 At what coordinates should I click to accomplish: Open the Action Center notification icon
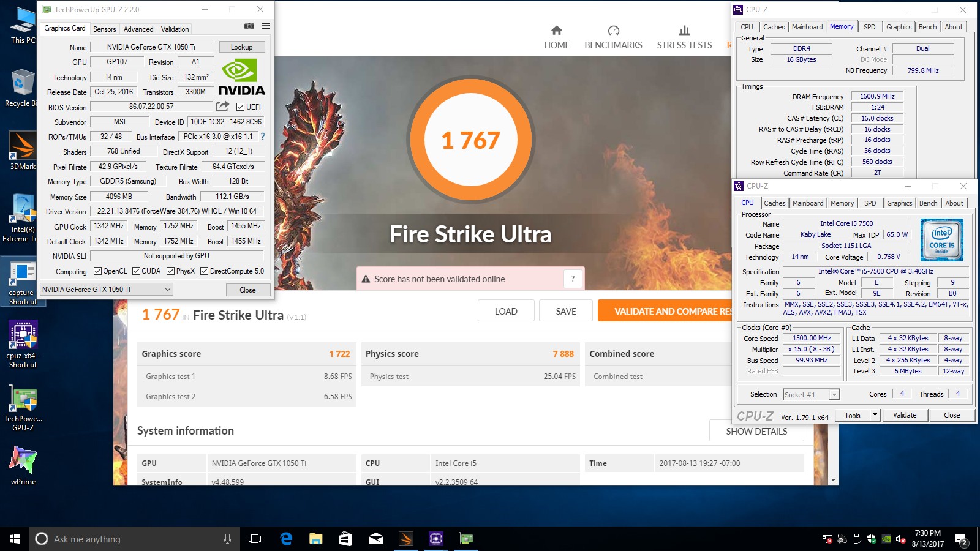tap(961, 539)
